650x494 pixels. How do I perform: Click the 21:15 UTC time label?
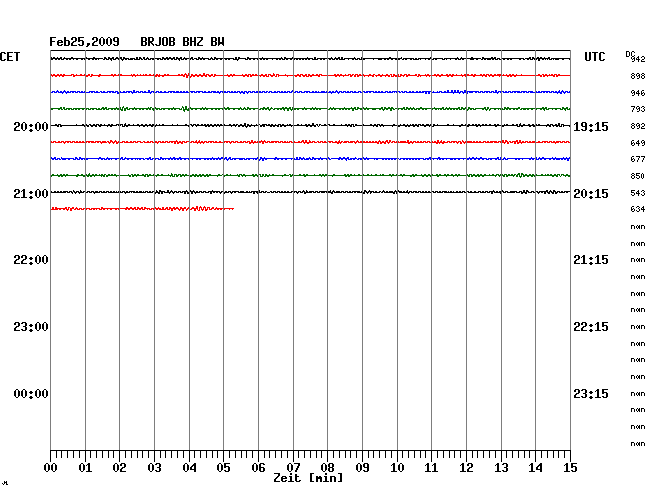click(x=591, y=260)
